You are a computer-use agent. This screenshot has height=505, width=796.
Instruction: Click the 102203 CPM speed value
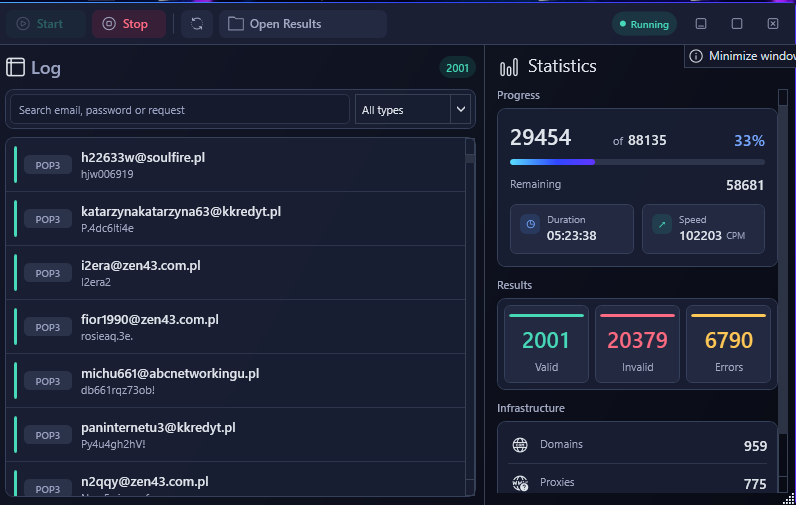click(x=712, y=235)
